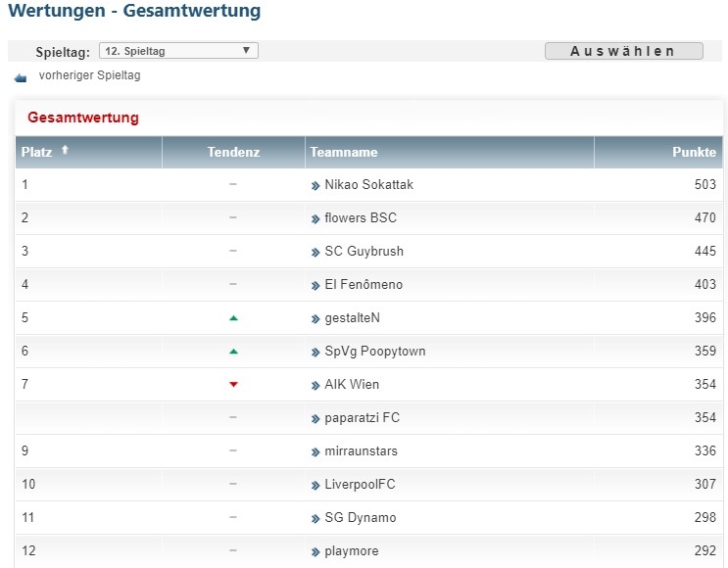Click the back arrow icon for previous matchday
Viewport: 728px width, 568px height.
[x=21, y=77]
